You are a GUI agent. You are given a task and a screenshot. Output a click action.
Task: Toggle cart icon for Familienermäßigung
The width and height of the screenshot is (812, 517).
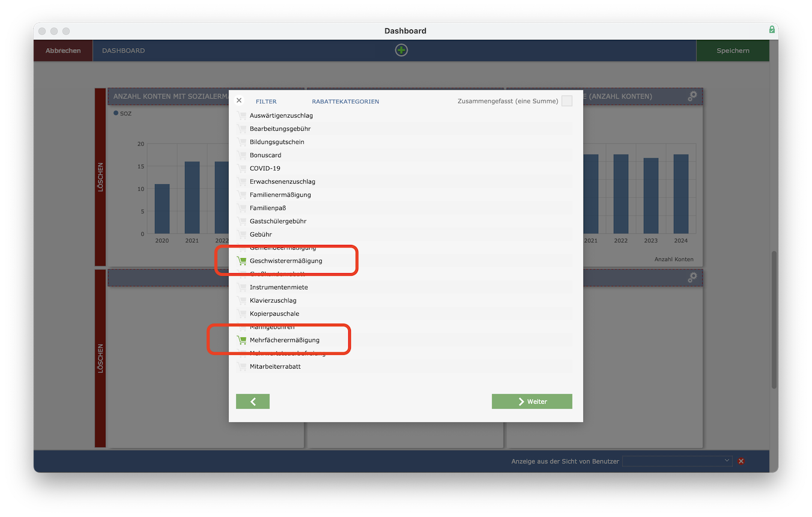241,195
